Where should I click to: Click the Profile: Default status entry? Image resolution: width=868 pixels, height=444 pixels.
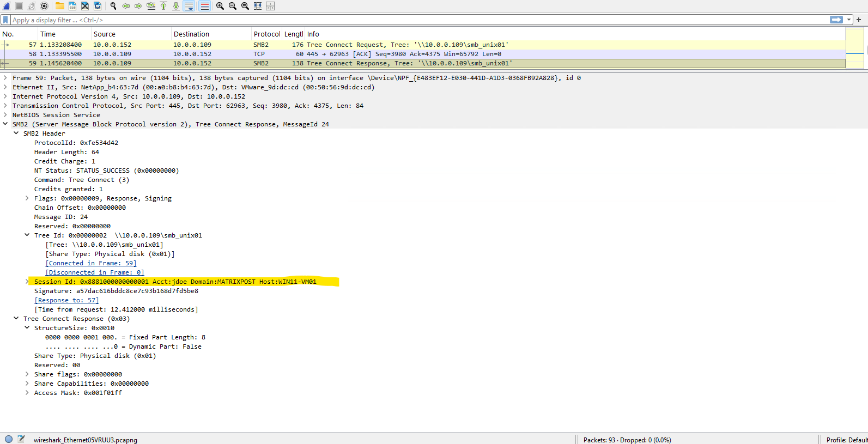(x=847, y=440)
